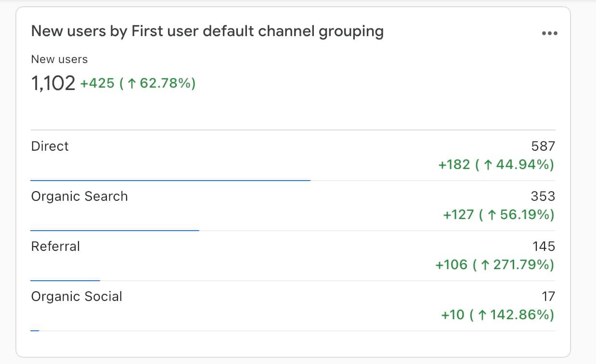596x364 pixels.
Task: Select the Organic Social channel row
Action: coord(77,297)
